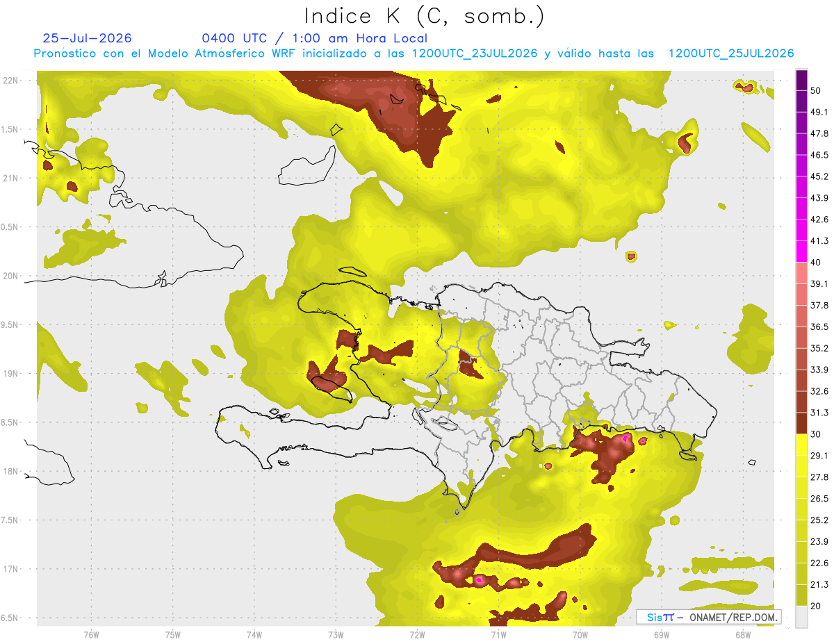Click the '32.6' value on the color scale
The image size is (834, 644).
point(820,391)
